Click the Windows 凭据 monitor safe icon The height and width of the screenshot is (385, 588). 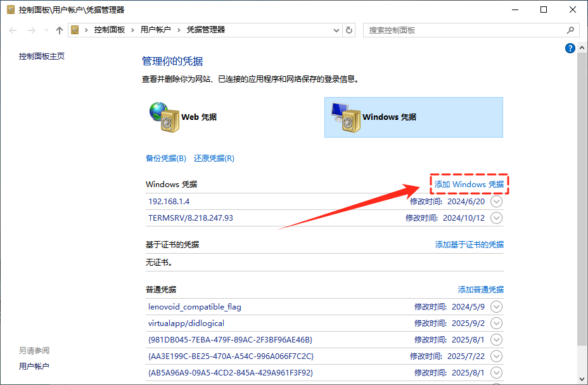346,117
